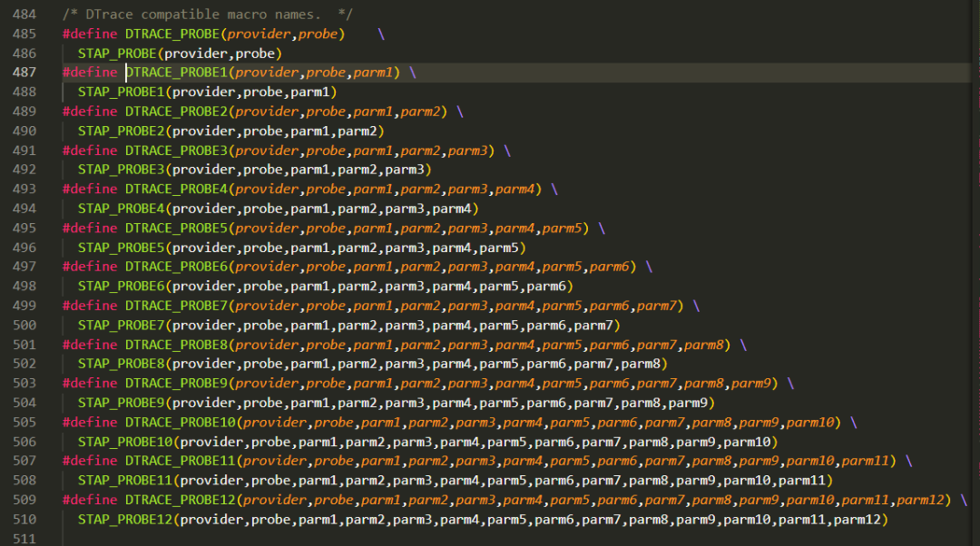Screen dimensions: 980x546
Task: Click the DTRACE_PROBE5 macro name
Action: (176, 228)
